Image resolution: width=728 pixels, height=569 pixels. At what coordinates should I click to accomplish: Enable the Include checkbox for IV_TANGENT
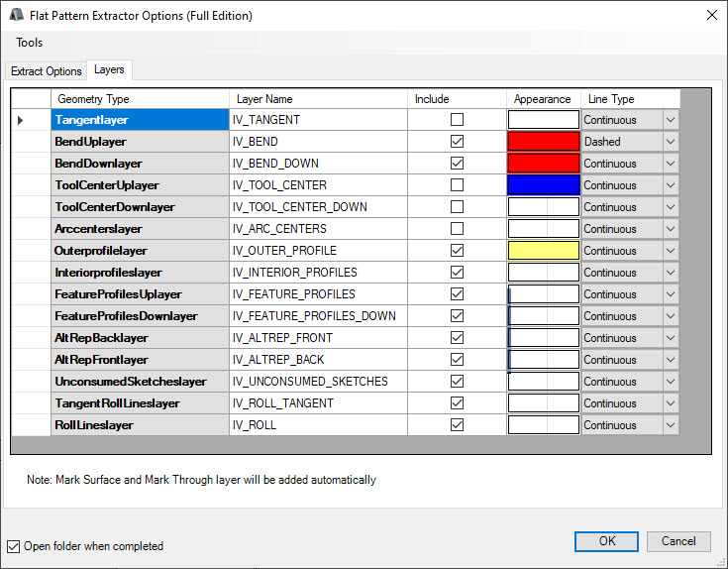[457, 120]
